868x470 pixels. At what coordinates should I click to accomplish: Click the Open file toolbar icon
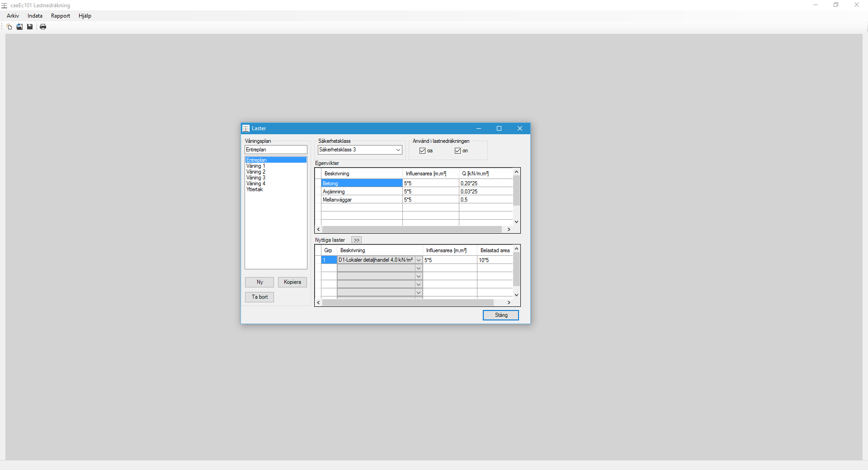19,27
